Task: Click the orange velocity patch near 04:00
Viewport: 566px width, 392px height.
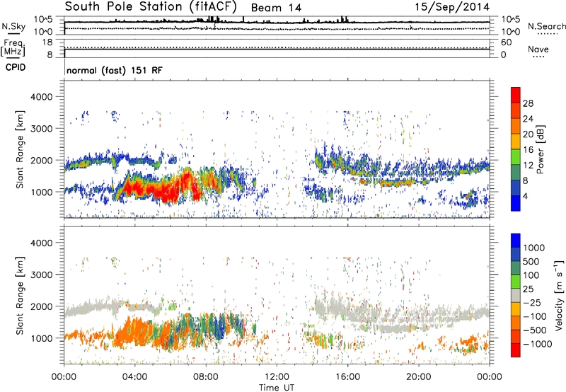Action: (x=134, y=332)
